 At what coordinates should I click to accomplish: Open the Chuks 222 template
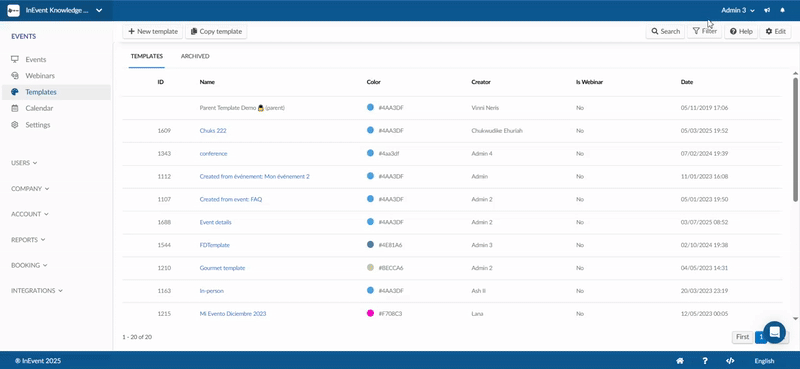[x=213, y=131]
